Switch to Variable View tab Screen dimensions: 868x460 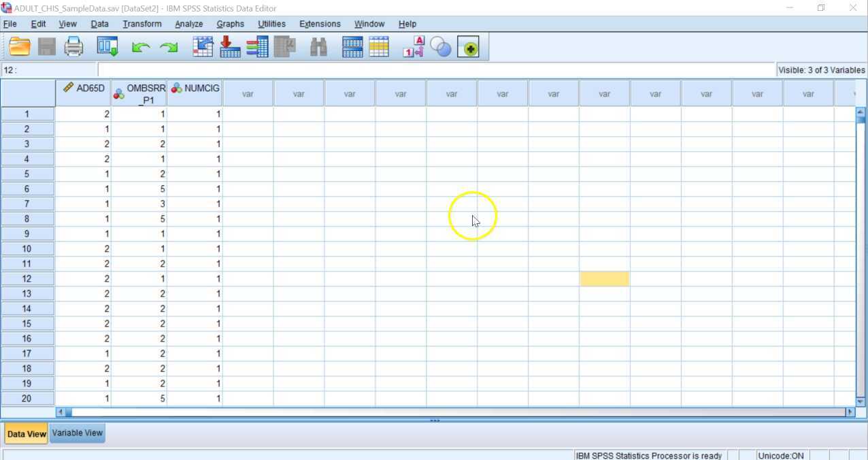[77, 433]
